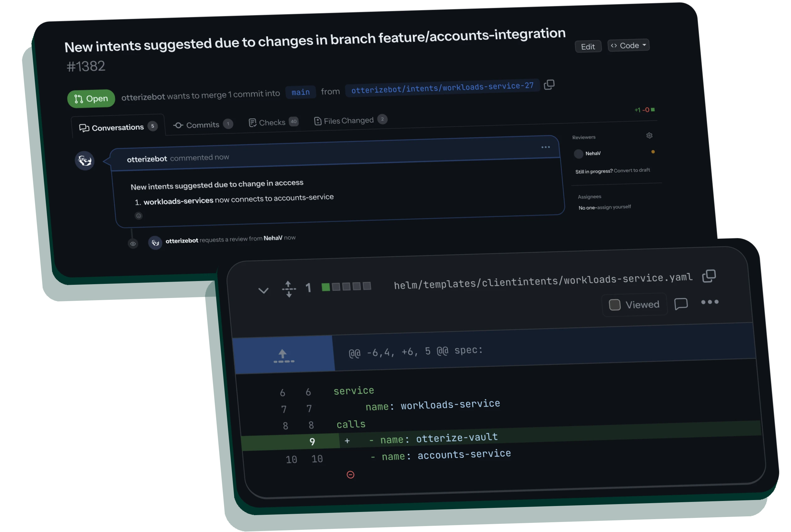
Task: Open the Code dropdown menu
Action: click(628, 45)
